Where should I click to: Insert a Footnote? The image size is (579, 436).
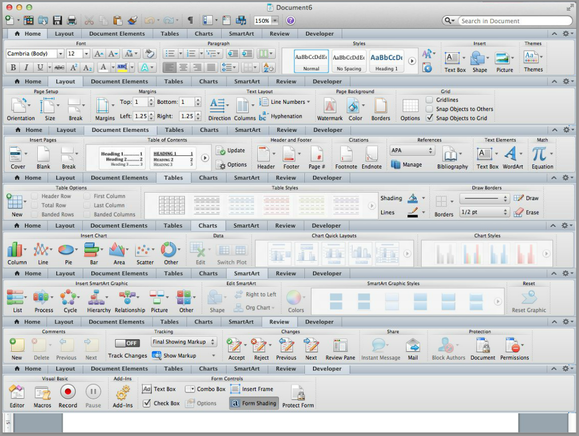[346, 154]
